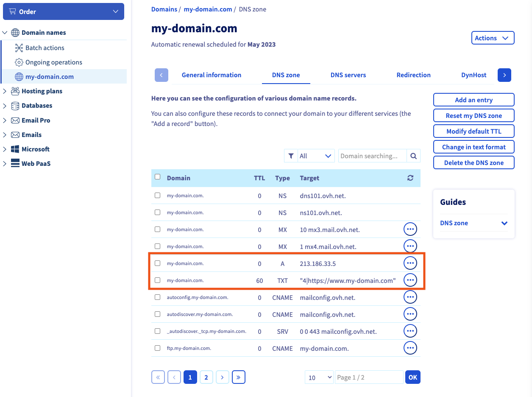Jump to last page using double arrow
532x397 pixels.
pos(239,377)
